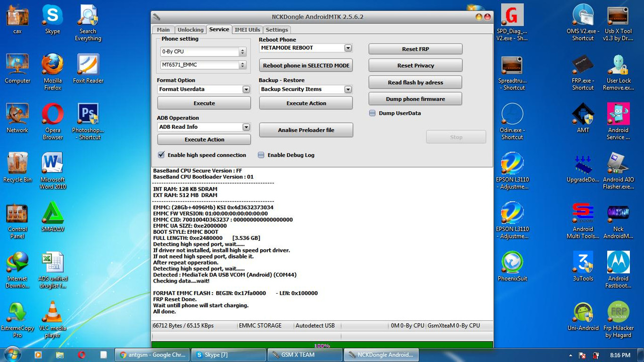Image resolution: width=644 pixels, height=362 pixels.
Task: Click Autodetect USB status bar entry
Action: (x=315, y=326)
